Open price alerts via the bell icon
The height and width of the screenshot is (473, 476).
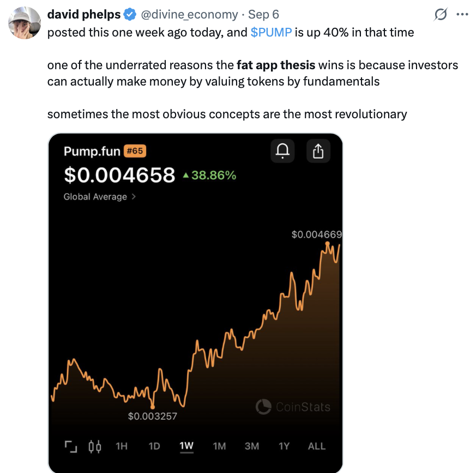point(282,151)
